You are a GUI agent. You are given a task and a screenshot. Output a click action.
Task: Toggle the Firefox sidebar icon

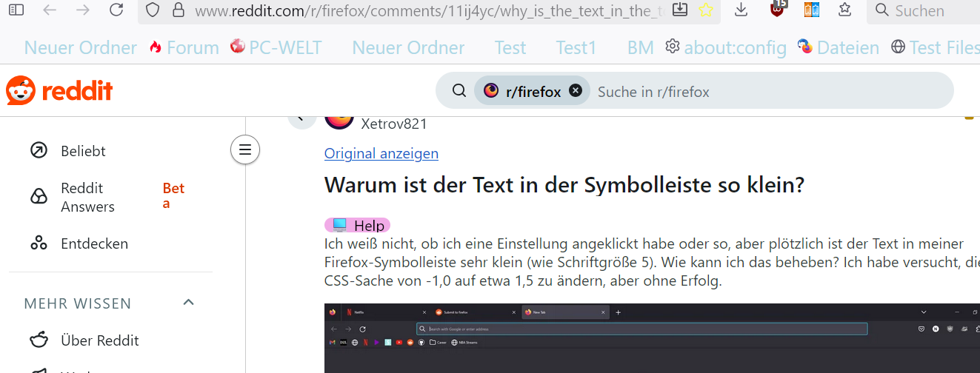click(16, 10)
